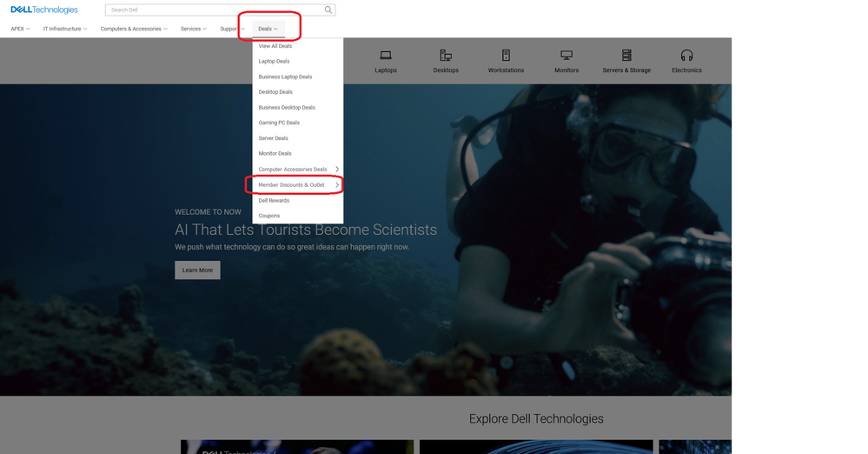Image resolution: width=868 pixels, height=454 pixels.
Task: Open Servers & Storage category icon
Action: tap(626, 56)
